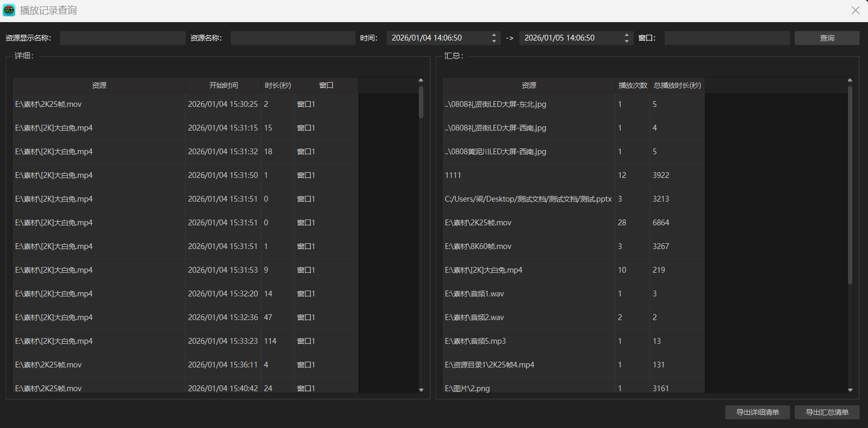Increase end time using up stepper

point(626,35)
